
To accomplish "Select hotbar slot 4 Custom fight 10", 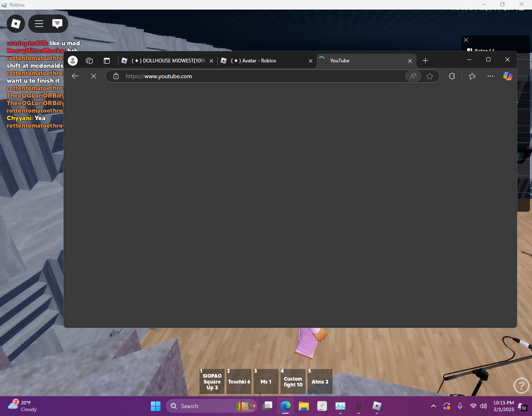I will (x=293, y=381).
